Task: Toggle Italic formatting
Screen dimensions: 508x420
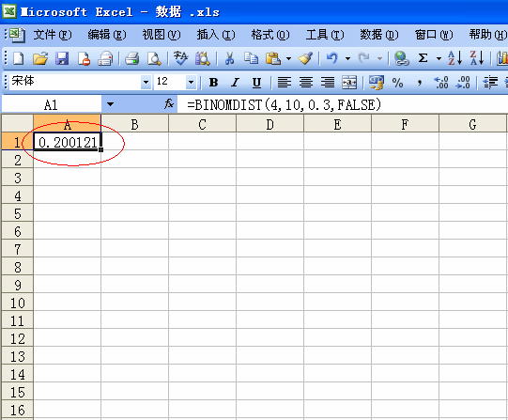Action: 235,83
